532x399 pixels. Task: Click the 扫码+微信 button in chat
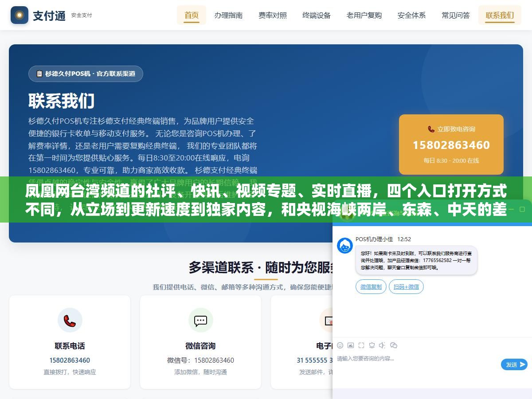point(406,287)
